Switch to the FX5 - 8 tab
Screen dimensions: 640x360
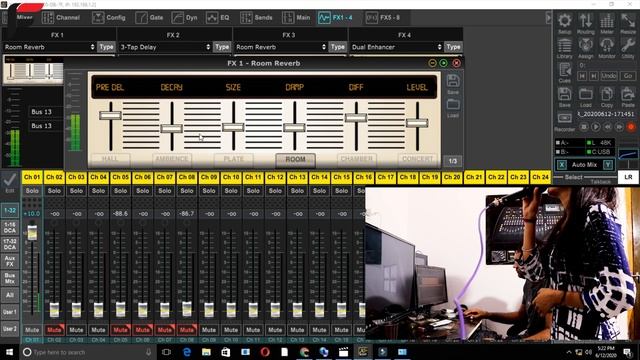point(383,18)
